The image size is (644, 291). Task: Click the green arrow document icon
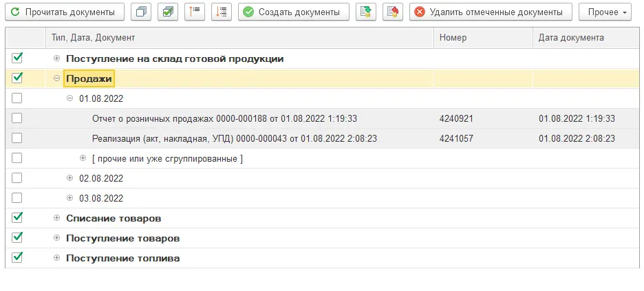[366, 12]
